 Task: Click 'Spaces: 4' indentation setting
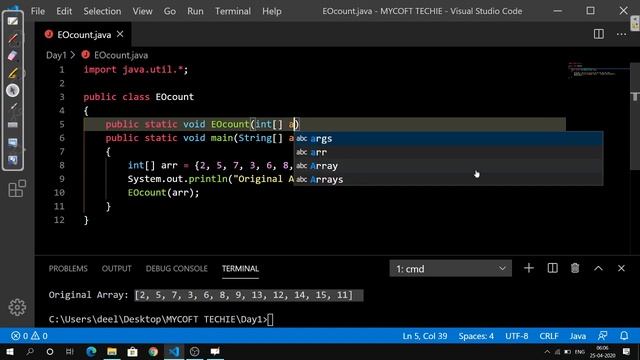476,336
